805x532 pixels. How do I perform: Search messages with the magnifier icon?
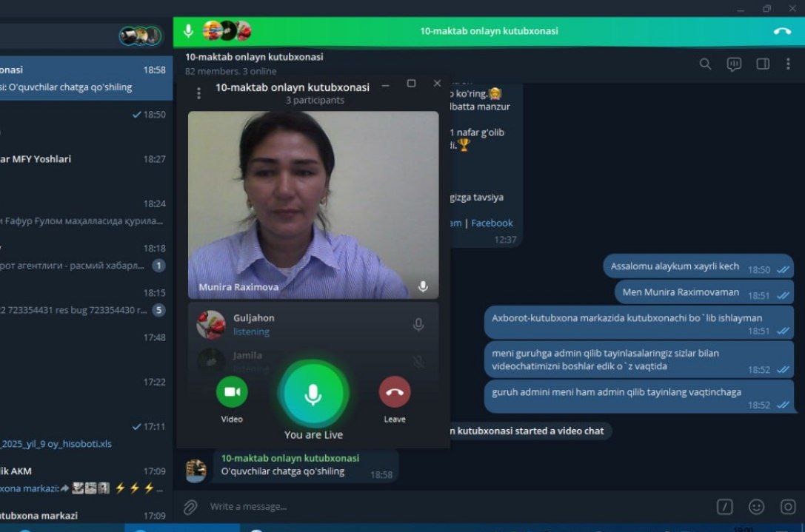(x=705, y=64)
